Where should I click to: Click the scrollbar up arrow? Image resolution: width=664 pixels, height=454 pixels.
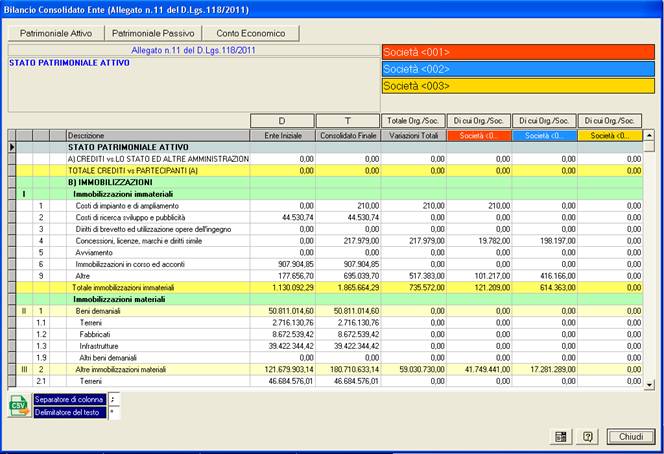tap(649, 136)
